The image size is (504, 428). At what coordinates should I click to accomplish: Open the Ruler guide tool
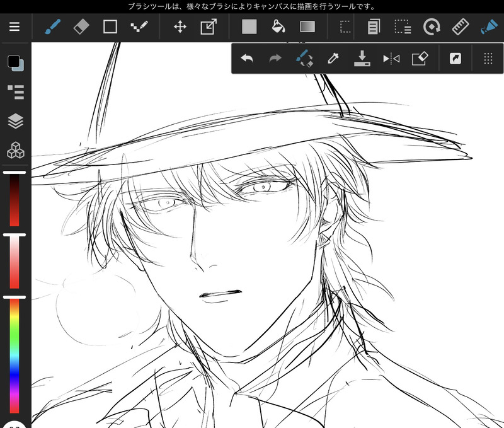click(x=461, y=26)
